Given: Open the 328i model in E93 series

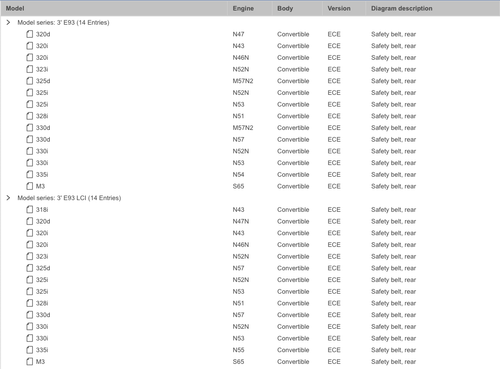Looking at the screenshot, I should pyautogui.click(x=42, y=116).
